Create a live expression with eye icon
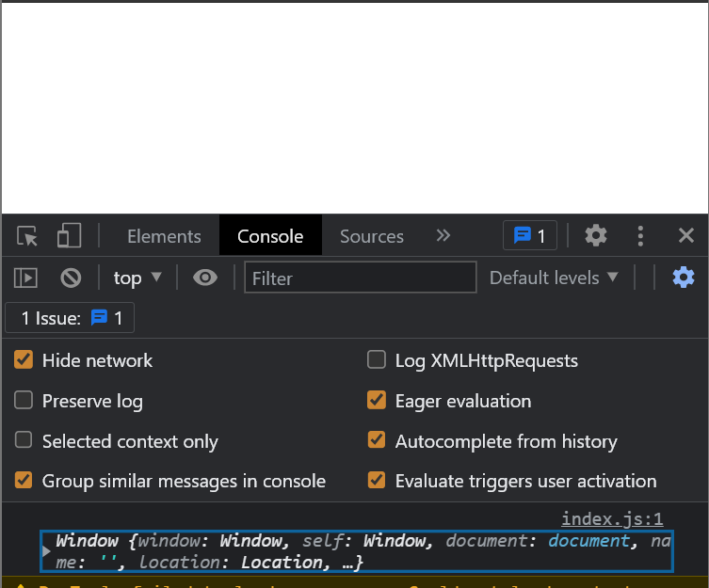 [x=205, y=278]
